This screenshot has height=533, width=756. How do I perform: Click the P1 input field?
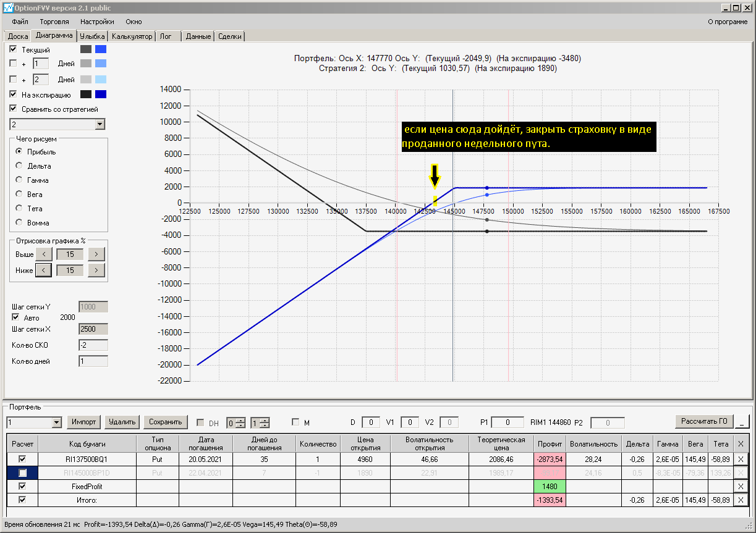(x=508, y=422)
